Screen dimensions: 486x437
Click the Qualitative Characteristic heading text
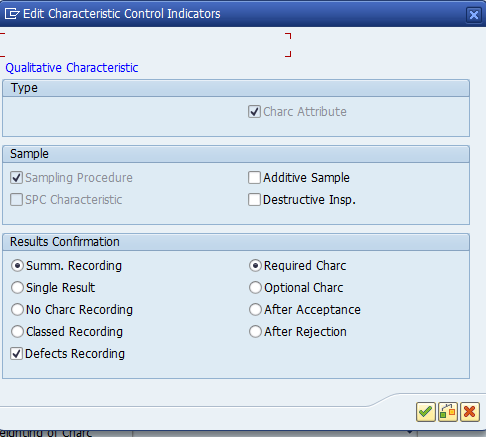[x=72, y=68]
